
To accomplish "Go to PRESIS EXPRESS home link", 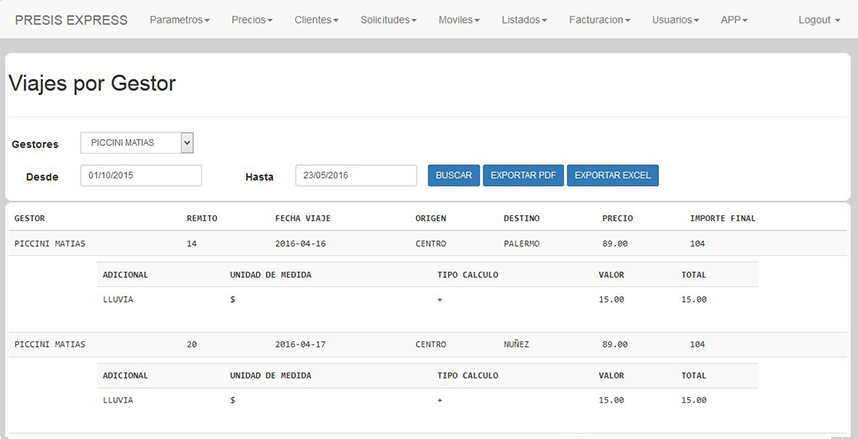I will click(72, 20).
